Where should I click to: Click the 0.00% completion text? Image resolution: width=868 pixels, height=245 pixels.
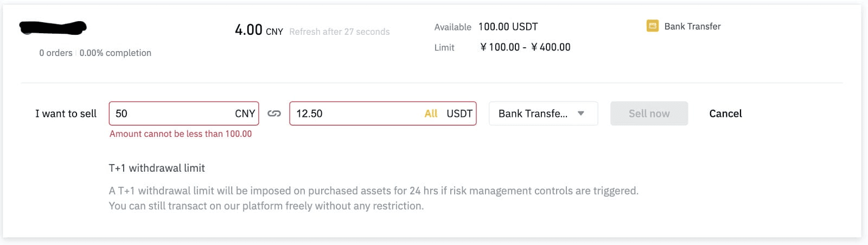pyautogui.click(x=116, y=53)
